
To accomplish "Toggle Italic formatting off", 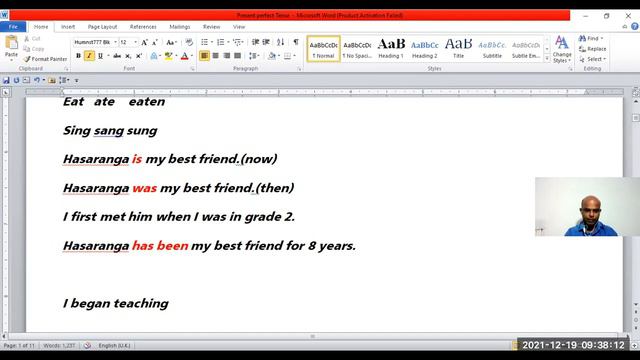I will point(89,56).
